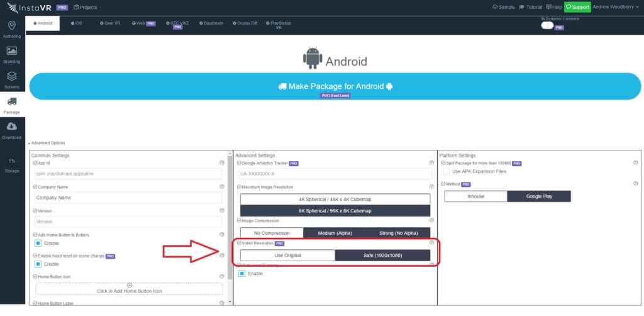The height and width of the screenshot is (316, 644).
Task: Click Storage usage indicator in sidebar
Action: coord(12,166)
